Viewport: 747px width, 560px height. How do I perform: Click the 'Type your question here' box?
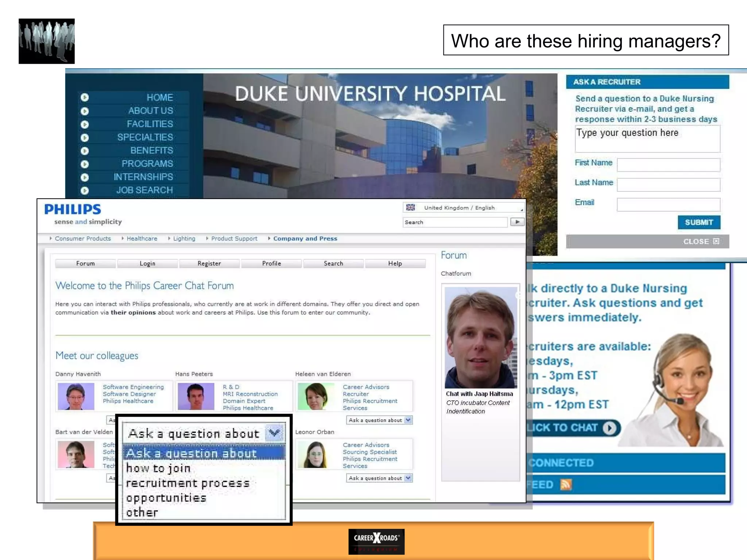click(x=647, y=139)
